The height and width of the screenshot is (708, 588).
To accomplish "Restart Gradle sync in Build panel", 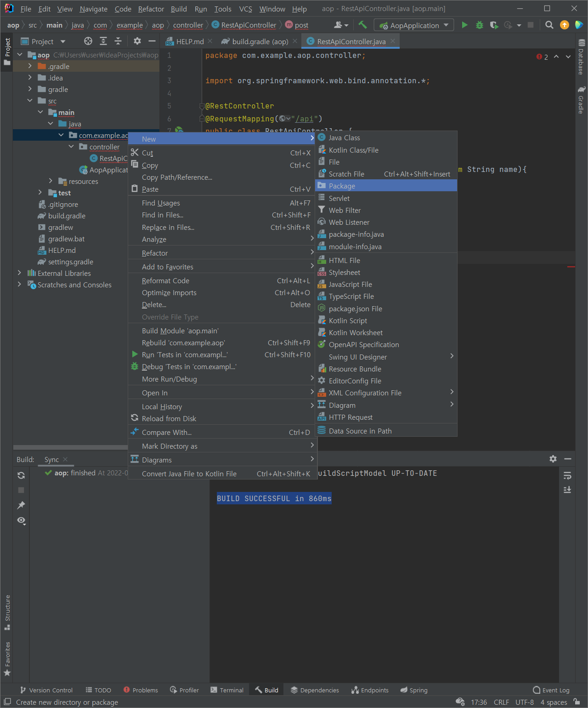I will (21, 475).
